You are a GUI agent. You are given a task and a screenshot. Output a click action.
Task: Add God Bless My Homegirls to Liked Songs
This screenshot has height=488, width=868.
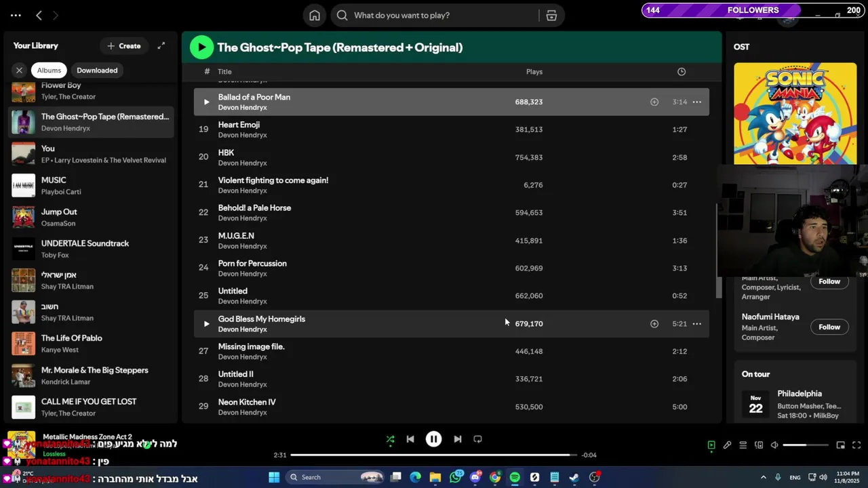pos(654,324)
